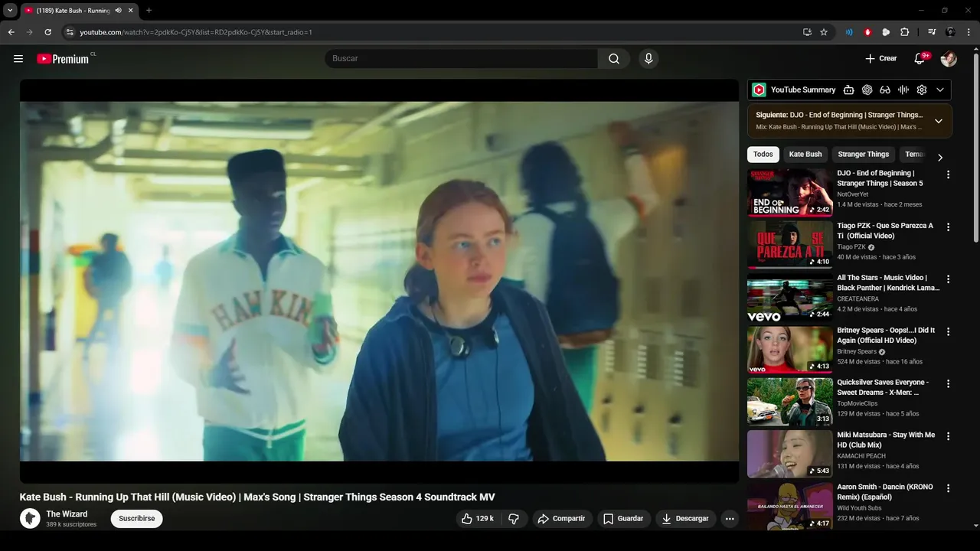
Task: Go back to previous page
Action: (x=11, y=32)
